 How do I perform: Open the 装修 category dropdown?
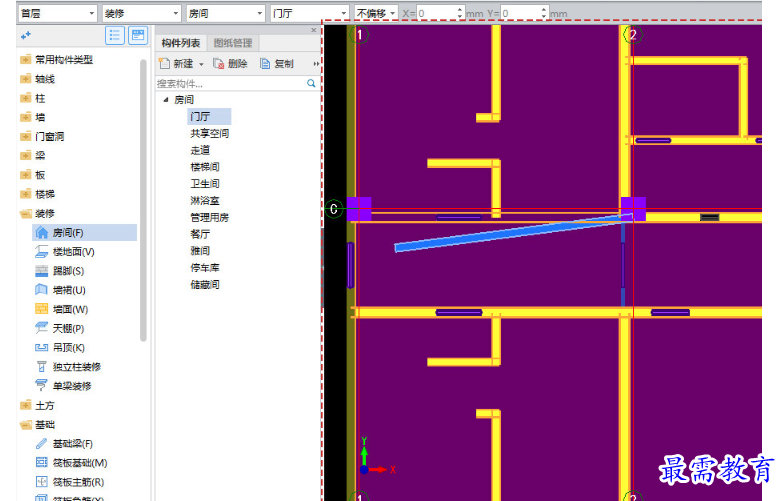tap(141, 13)
